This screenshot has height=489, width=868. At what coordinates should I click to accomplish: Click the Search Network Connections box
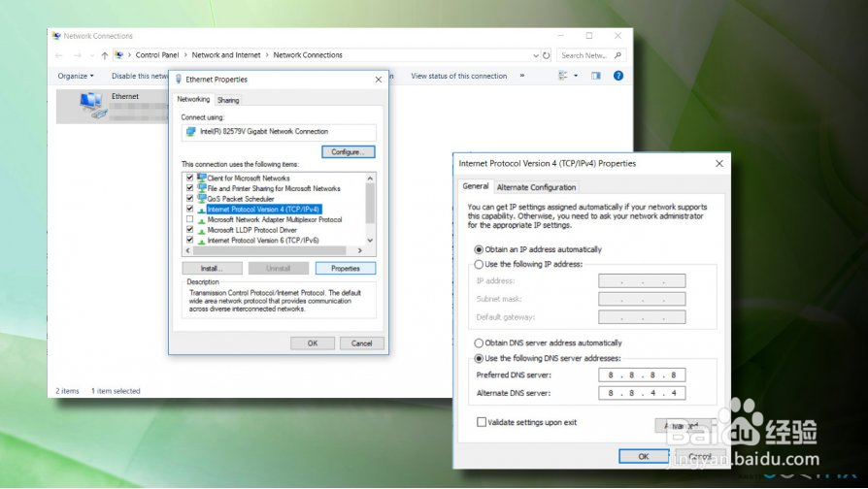point(591,55)
